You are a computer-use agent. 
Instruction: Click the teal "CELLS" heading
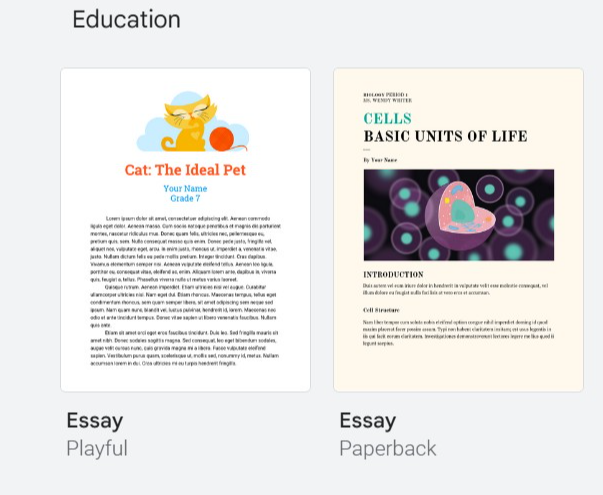tap(387, 118)
